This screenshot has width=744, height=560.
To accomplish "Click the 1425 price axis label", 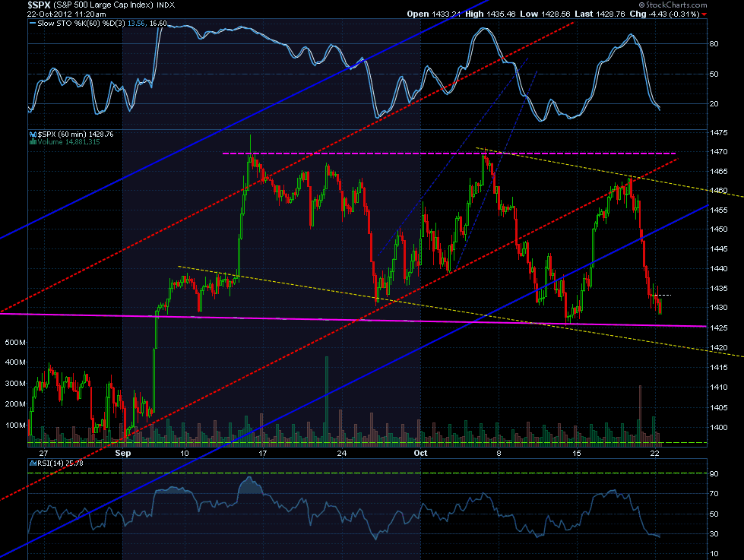I will point(719,327).
